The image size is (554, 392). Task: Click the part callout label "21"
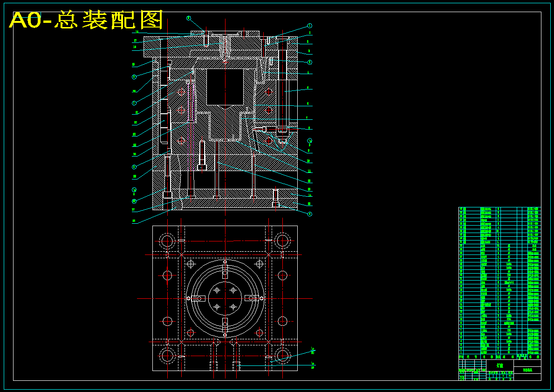click(x=137, y=113)
